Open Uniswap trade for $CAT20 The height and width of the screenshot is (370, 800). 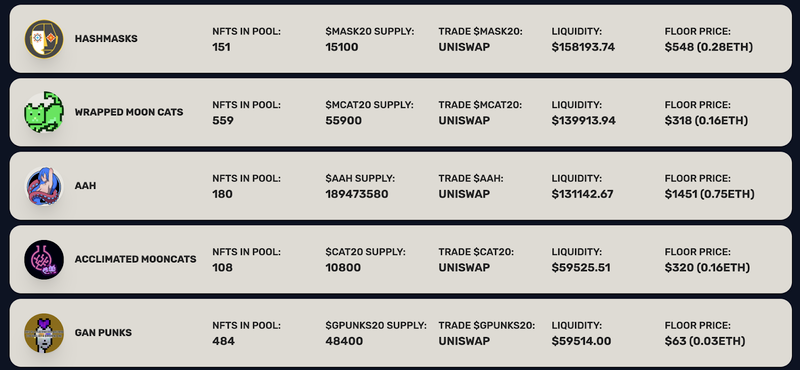464,267
